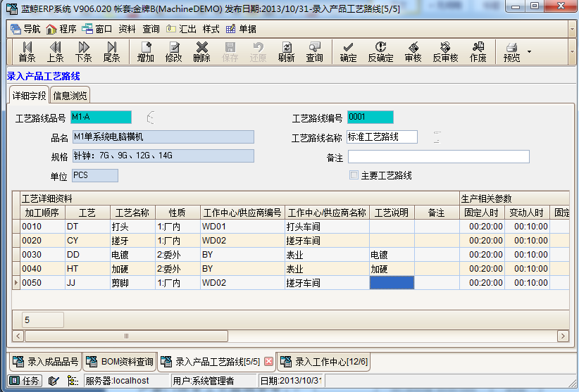Close the 录入产品工艺路线[5/5] tab
The image size is (579, 392).
click(x=269, y=362)
